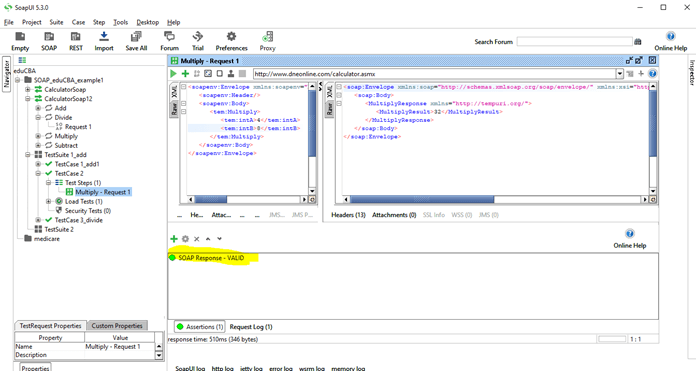Select the TestRequest Properties tab
The image size is (696, 371).
[51, 326]
